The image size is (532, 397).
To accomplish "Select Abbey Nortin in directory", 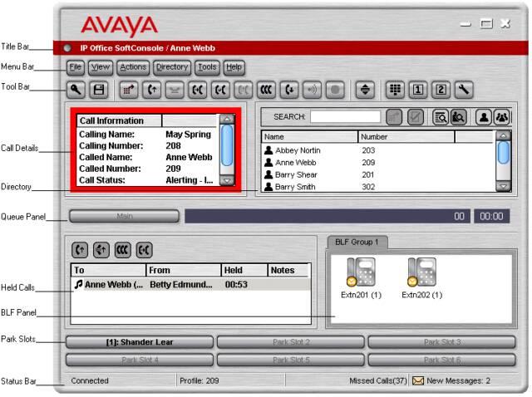I will coord(377,150).
